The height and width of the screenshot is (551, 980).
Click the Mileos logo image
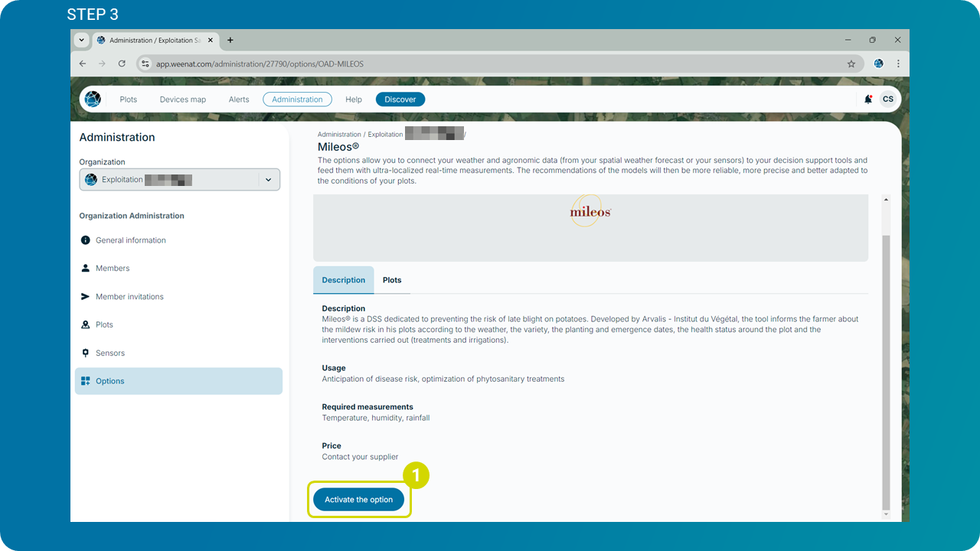click(590, 211)
